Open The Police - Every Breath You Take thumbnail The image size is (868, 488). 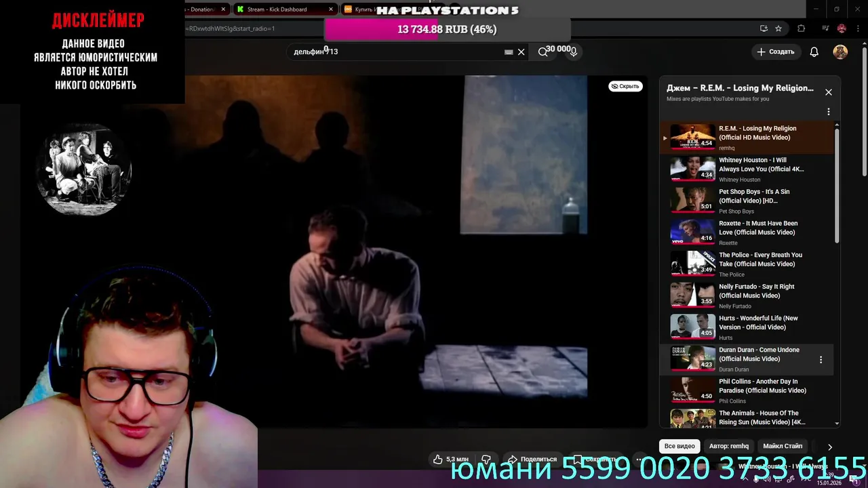[692, 263]
